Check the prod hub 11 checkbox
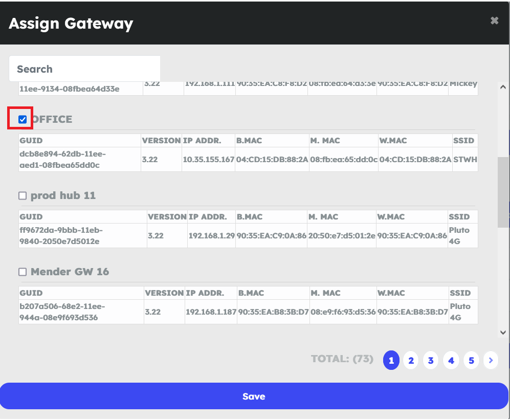Viewport: 510px width, 420px height. click(x=23, y=196)
